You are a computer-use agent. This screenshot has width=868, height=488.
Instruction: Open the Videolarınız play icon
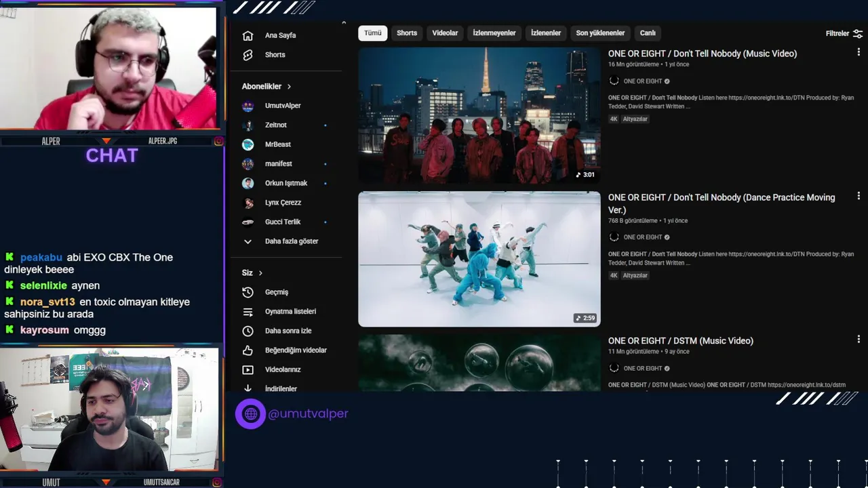[248, 369]
